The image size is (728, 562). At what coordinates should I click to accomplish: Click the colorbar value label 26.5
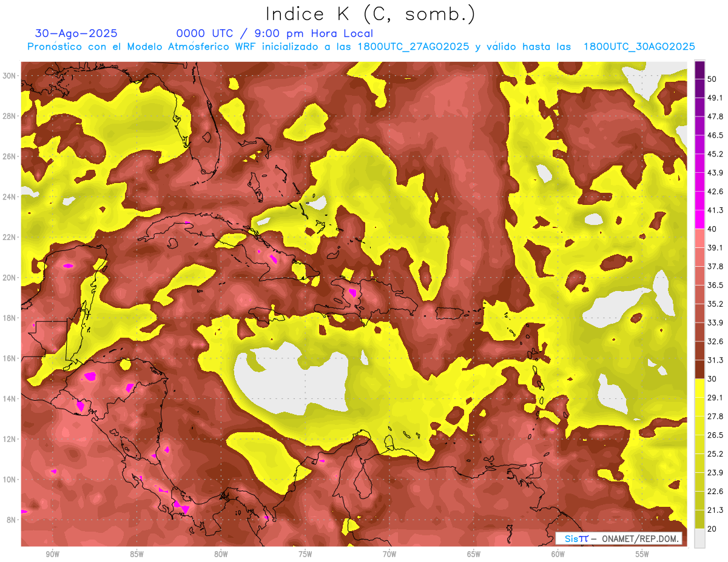[715, 435]
